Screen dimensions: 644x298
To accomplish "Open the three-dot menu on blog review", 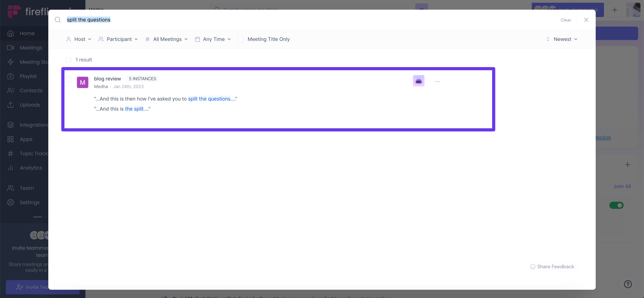I will tap(437, 81).
